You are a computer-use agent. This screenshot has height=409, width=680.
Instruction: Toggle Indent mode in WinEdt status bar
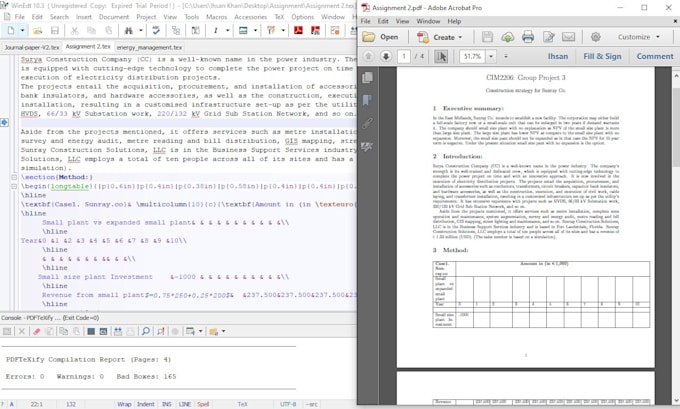coord(145,404)
